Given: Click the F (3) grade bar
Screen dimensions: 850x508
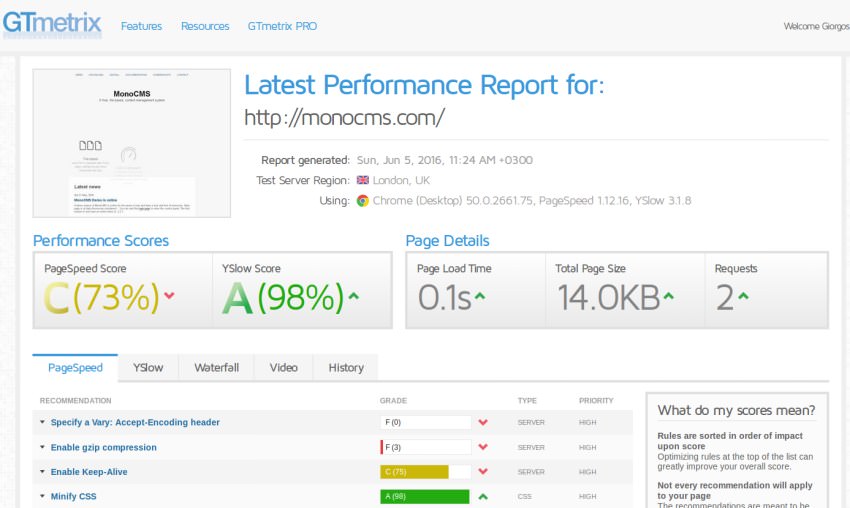Looking at the screenshot, I should tap(426, 447).
